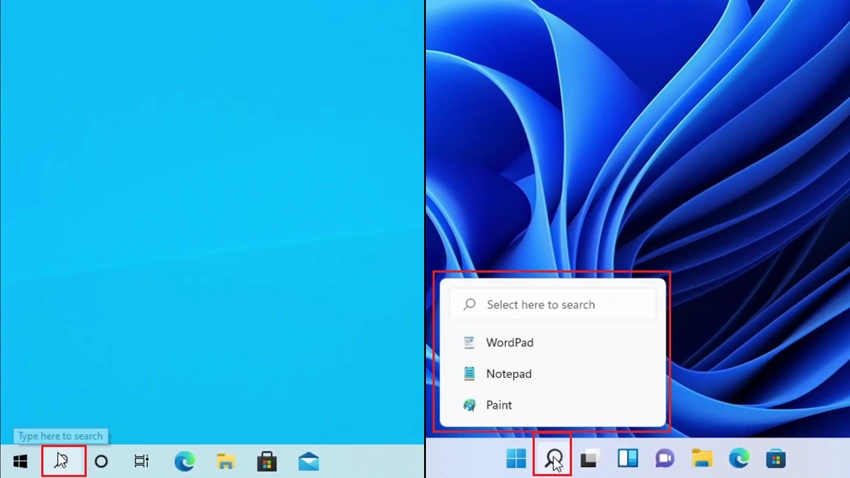Open the Windows 11 Start button
The width and height of the screenshot is (850, 478).
point(516,458)
